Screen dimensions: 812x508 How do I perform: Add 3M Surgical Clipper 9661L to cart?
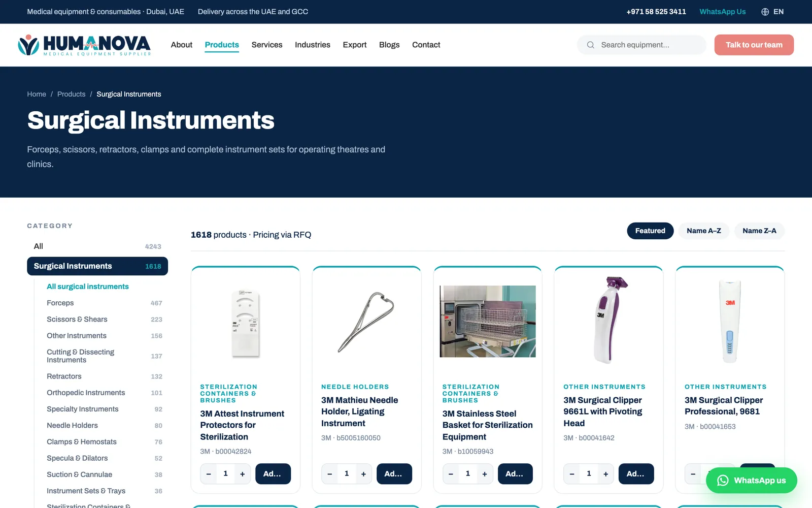636,474
